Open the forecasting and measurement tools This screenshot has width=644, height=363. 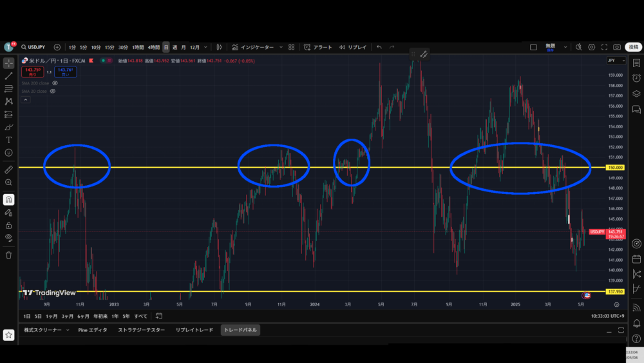8,114
